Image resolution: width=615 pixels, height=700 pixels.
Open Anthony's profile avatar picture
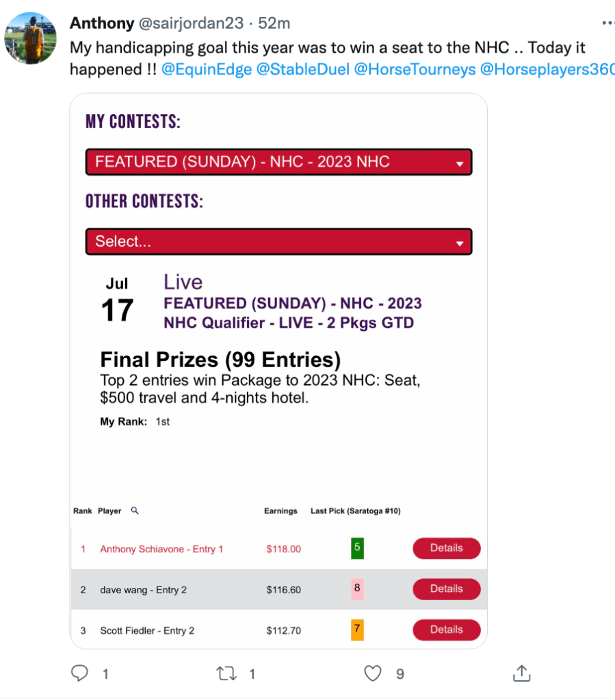coord(31,38)
